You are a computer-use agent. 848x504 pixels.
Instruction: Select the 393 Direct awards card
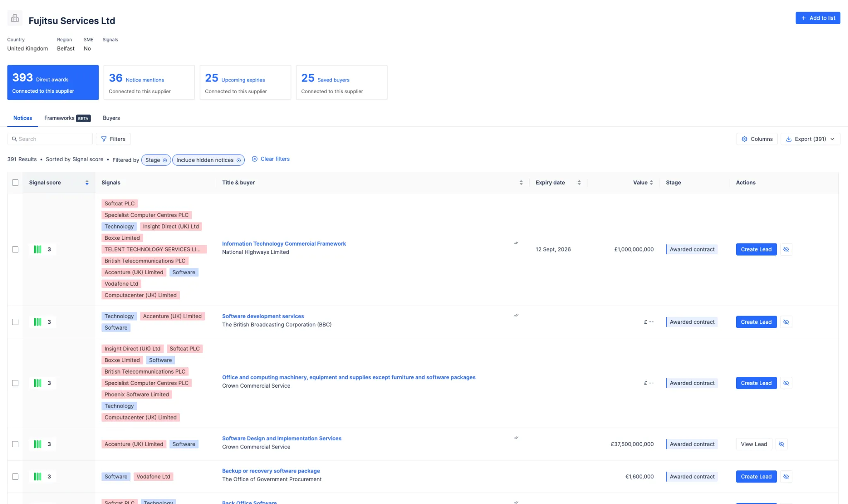tap(53, 82)
